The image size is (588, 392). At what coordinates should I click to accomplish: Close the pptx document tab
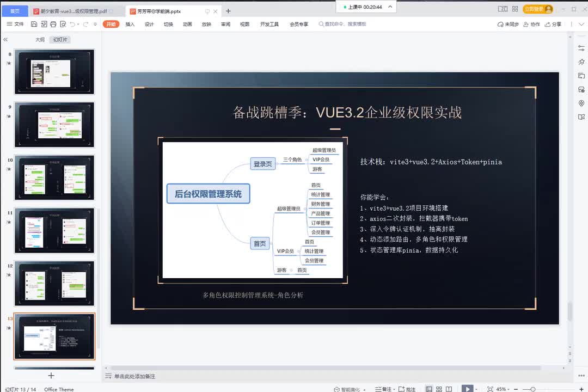click(215, 11)
